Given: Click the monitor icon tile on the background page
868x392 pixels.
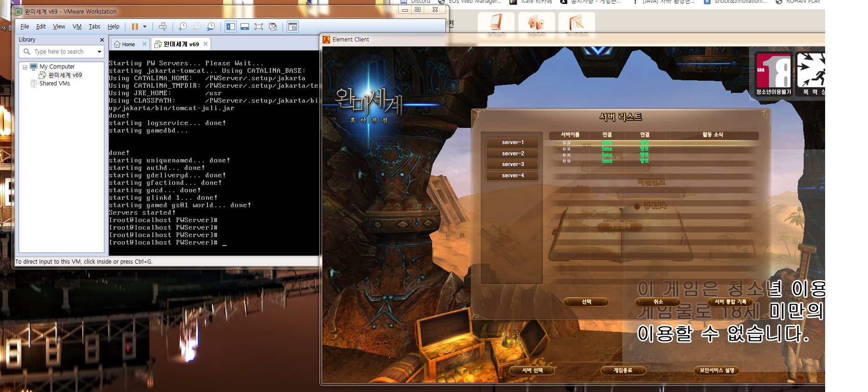Looking at the screenshot, I should point(496,23).
